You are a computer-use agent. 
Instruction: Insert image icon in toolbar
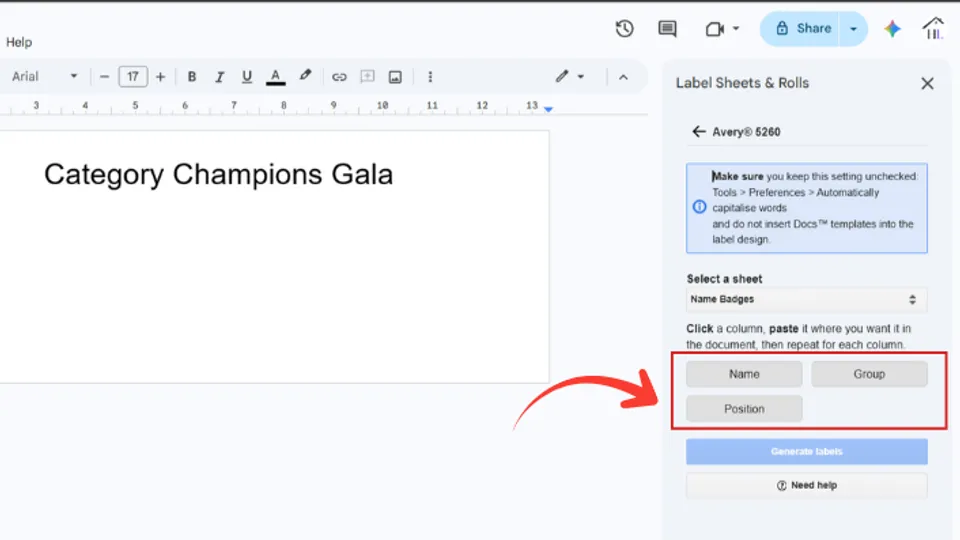[x=396, y=77]
